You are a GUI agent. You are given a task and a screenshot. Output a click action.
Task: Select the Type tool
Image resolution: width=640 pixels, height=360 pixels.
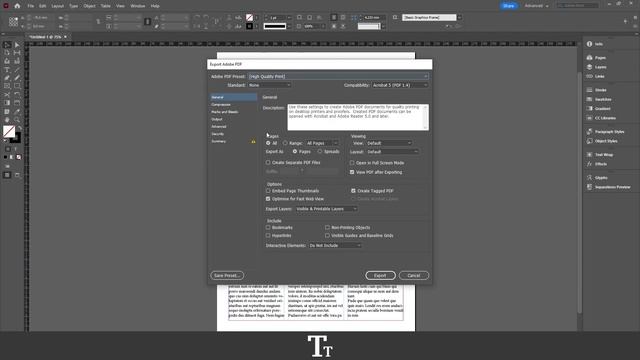(7, 70)
